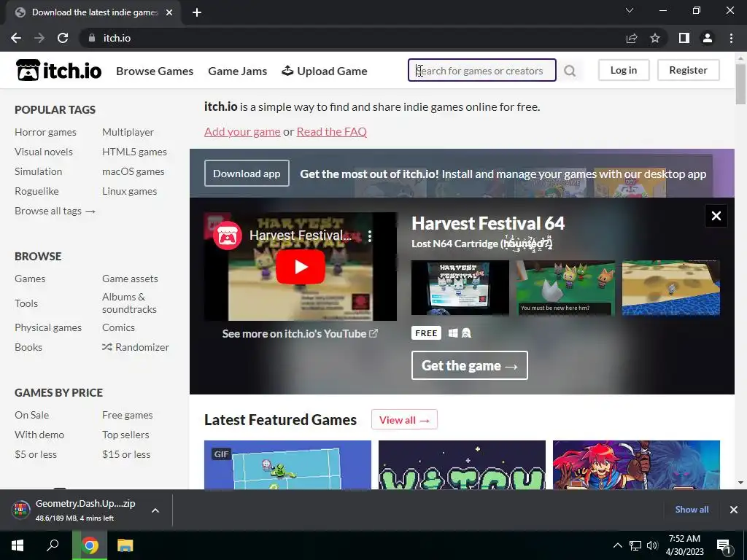The height and width of the screenshot is (560, 747).
Task: Click the page vertical scrollbar thumb
Action: pyautogui.click(x=740, y=84)
